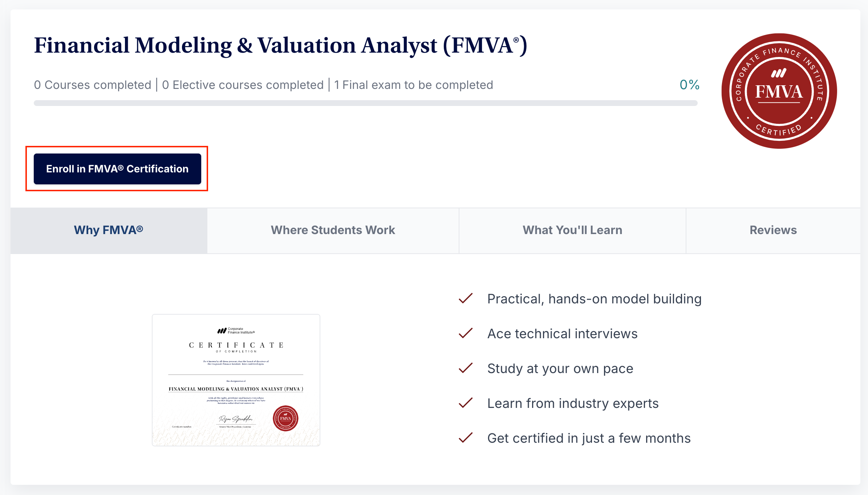Open the Why FMVA® tab
The image size is (868, 495).
(x=109, y=230)
